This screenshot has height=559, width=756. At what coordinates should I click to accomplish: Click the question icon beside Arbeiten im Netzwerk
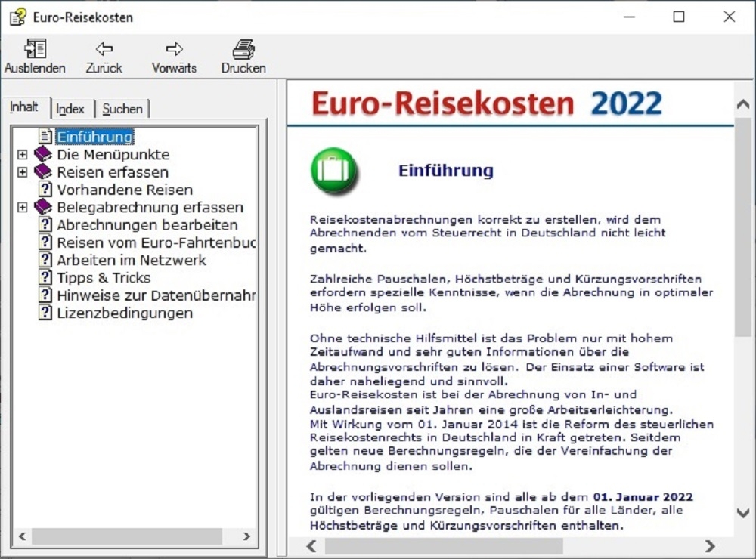45,260
